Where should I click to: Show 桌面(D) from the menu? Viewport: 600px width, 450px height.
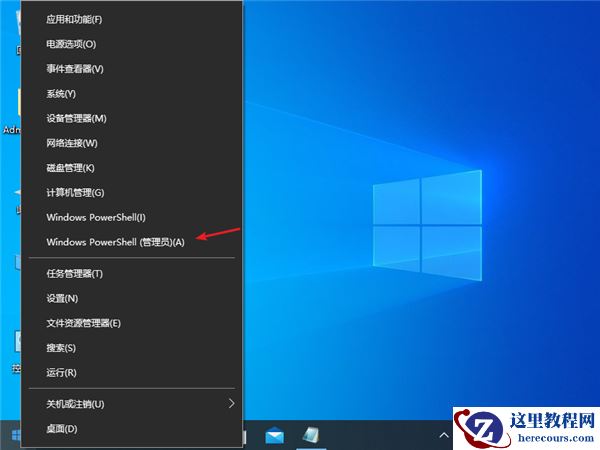click(132, 429)
